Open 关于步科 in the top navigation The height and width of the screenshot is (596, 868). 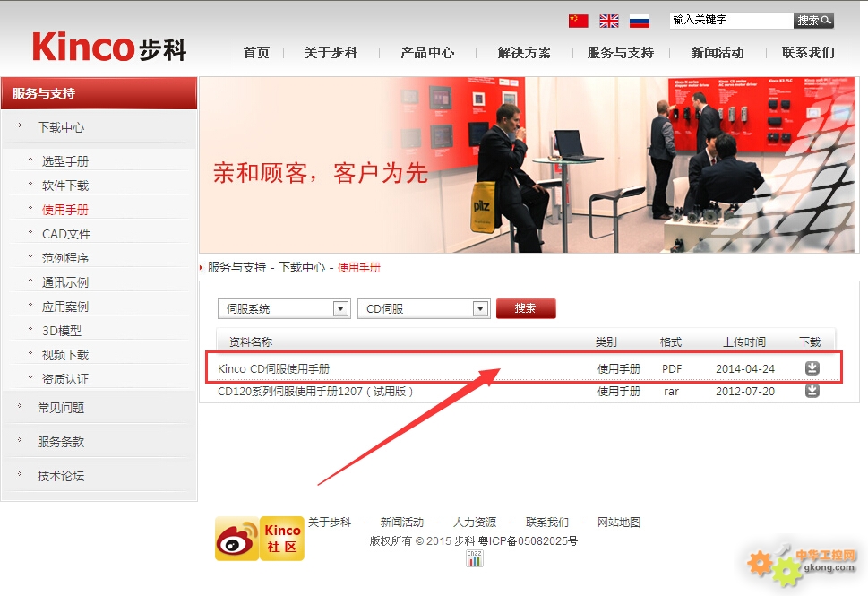tap(331, 53)
